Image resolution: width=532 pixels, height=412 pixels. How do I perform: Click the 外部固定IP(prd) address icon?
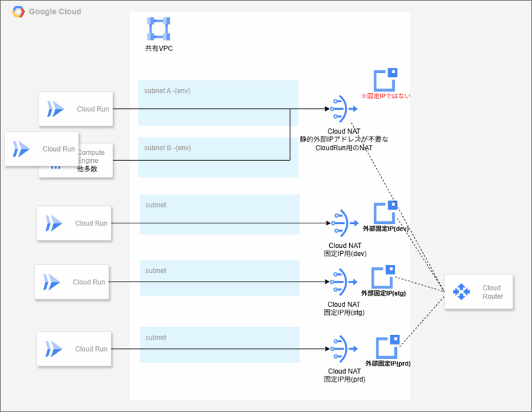pyautogui.click(x=388, y=347)
